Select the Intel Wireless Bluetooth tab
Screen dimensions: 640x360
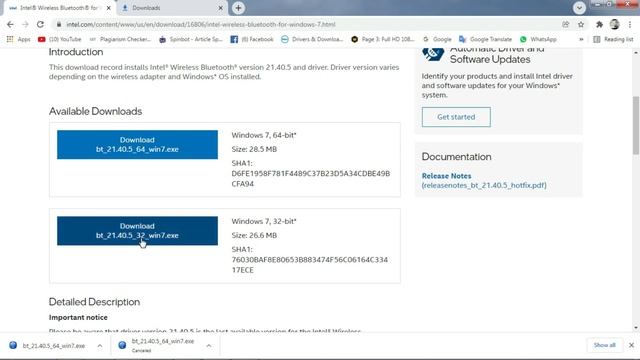(x=60, y=8)
